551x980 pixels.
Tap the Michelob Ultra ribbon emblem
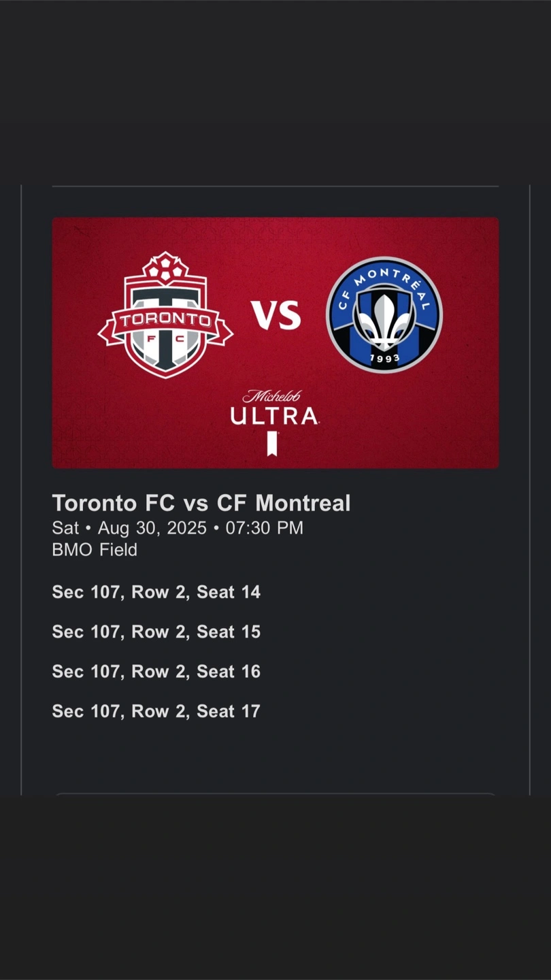[273, 443]
